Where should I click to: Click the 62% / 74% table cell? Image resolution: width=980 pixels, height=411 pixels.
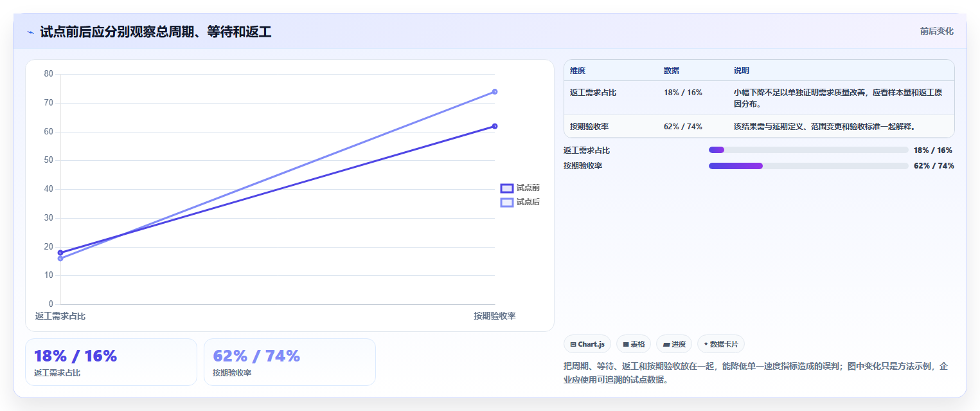pyautogui.click(x=683, y=127)
